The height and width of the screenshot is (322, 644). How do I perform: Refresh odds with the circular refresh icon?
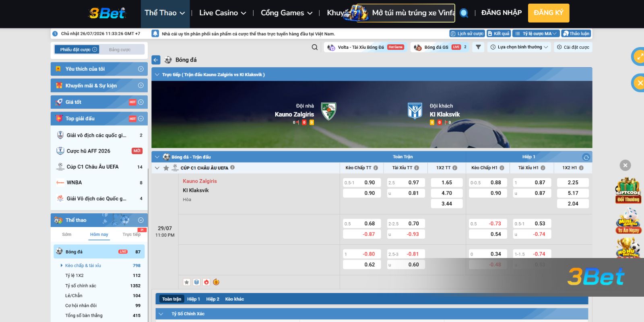(586, 157)
